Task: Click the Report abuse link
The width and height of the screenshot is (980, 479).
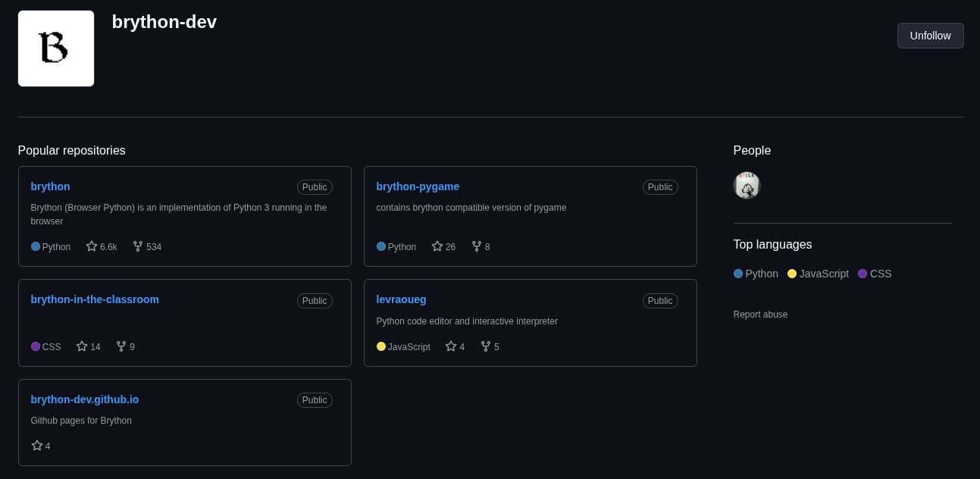Action: [760, 315]
